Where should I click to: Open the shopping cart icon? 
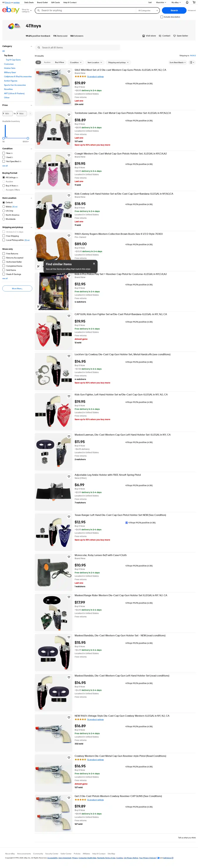(194, 2)
